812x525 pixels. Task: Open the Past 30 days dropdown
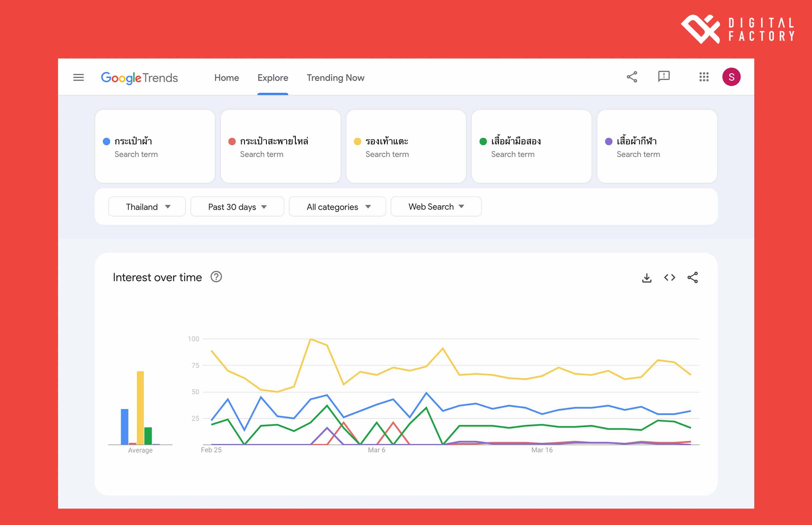[237, 206]
